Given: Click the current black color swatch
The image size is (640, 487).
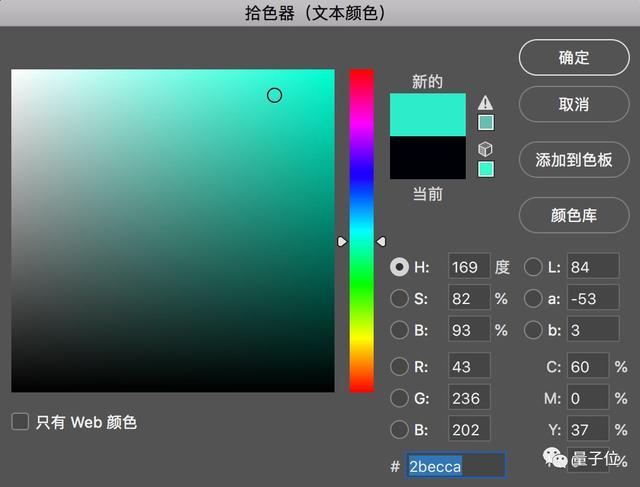Looking at the screenshot, I should click(x=427, y=158).
